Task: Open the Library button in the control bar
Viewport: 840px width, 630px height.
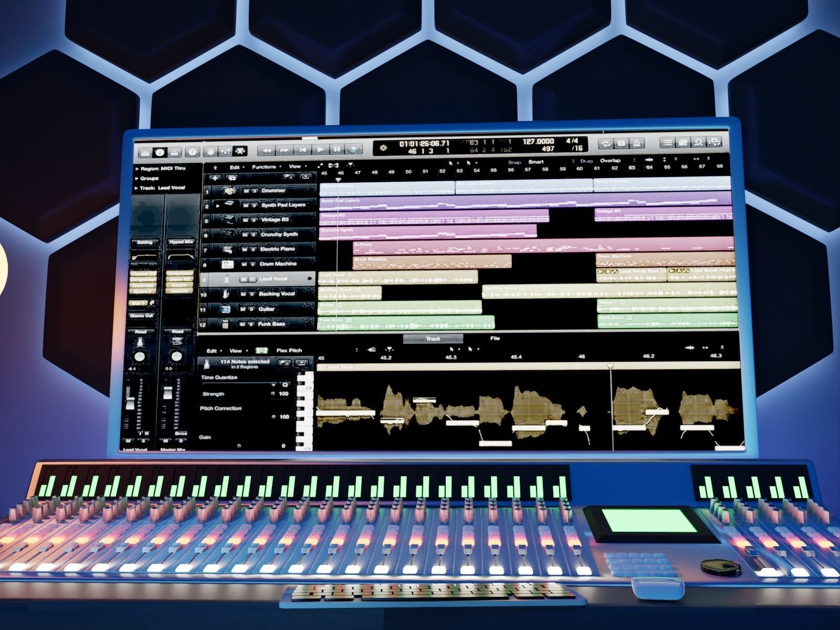Action: (x=145, y=152)
